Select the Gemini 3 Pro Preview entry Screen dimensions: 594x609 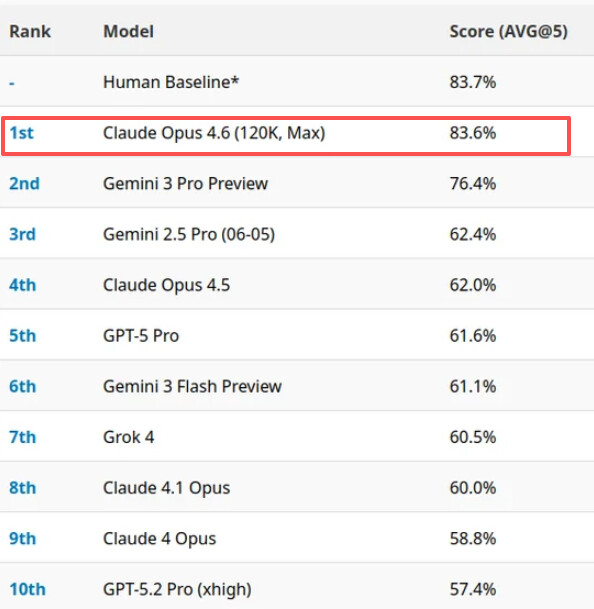185,183
